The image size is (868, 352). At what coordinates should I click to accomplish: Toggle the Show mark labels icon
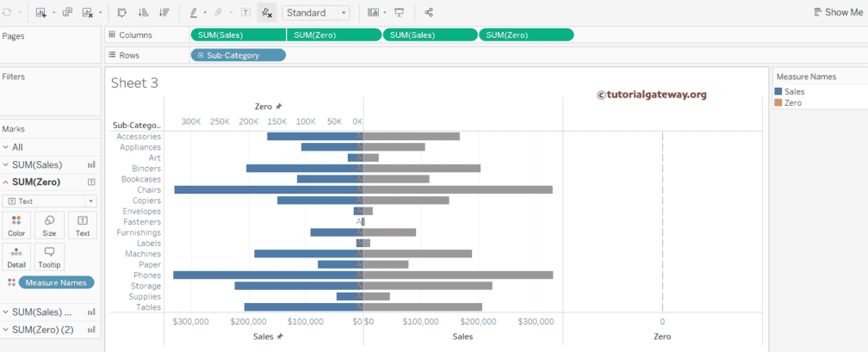(245, 13)
